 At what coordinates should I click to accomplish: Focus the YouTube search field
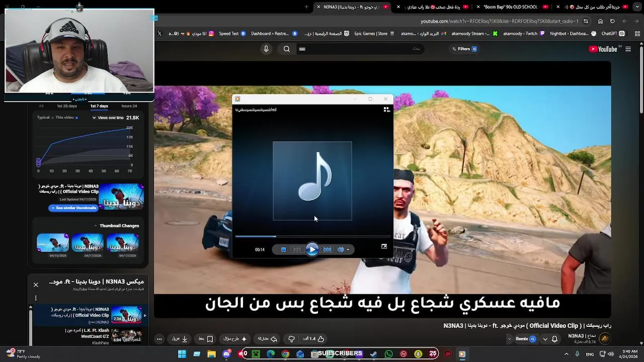click(360, 49)
